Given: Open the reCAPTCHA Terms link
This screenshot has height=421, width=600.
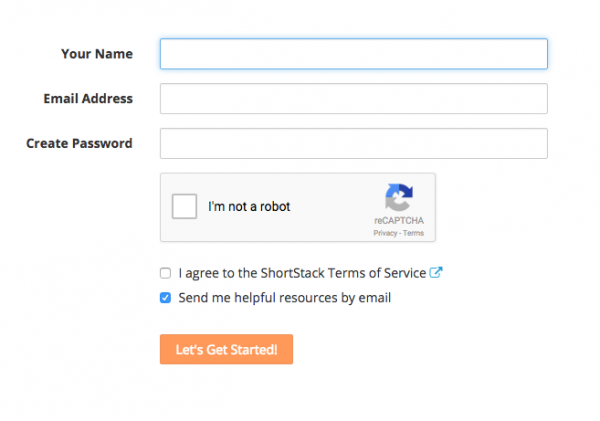Looking at the screenshot, I should tap(414, 233).
